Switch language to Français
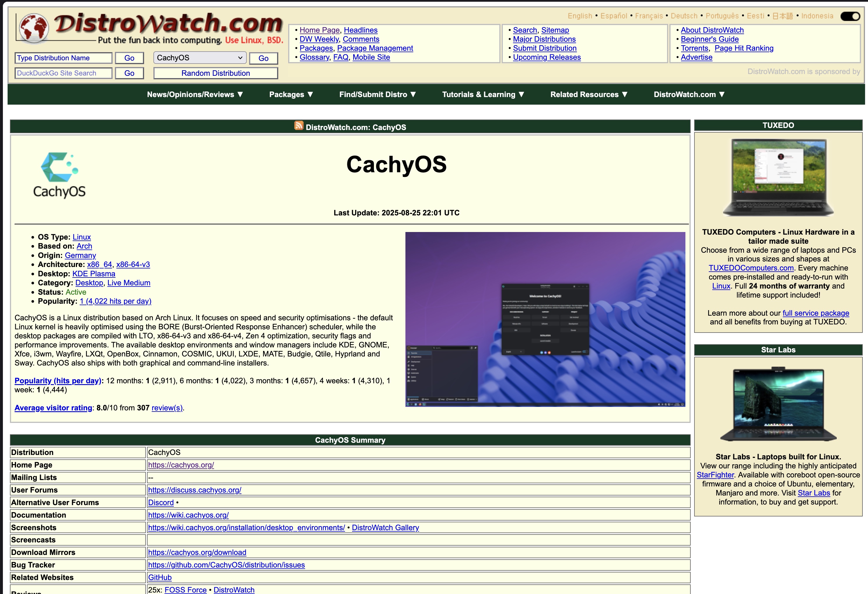The height and width of the screenshot is (594, 868). 649,16
